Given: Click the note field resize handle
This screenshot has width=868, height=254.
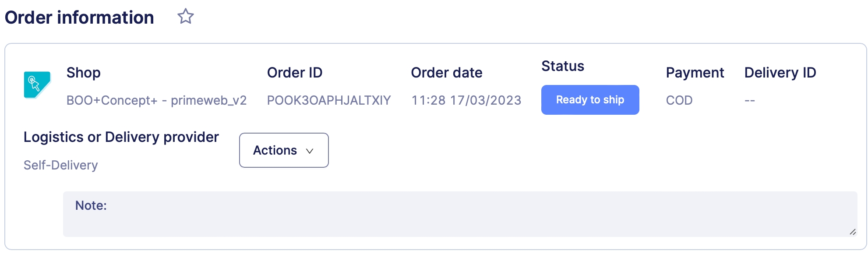Looking at the screenshot, I should 852,232.
